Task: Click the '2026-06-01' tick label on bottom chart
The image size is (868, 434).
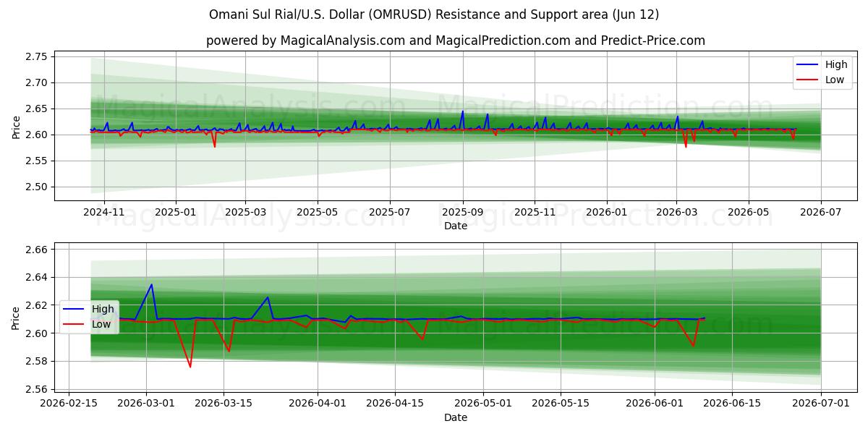Action: click(655, 404)
